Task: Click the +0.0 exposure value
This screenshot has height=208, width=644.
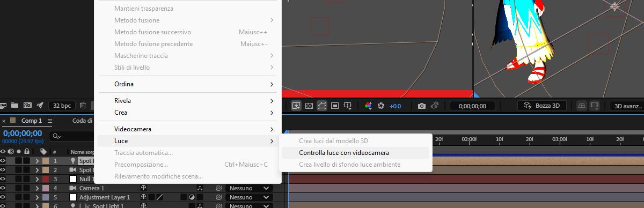Action: pyautogui.click(x=395, y=106)
